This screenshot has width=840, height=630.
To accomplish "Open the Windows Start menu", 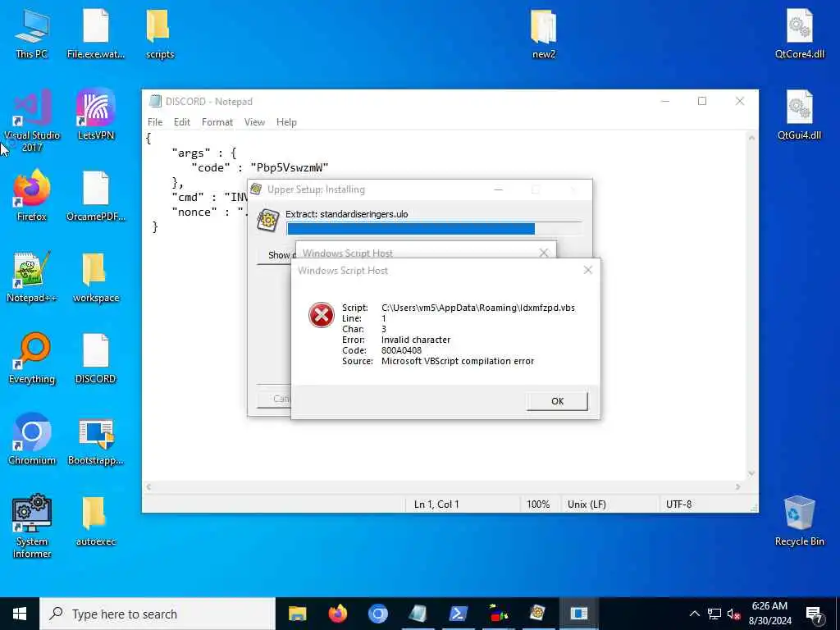I will 20,614.
